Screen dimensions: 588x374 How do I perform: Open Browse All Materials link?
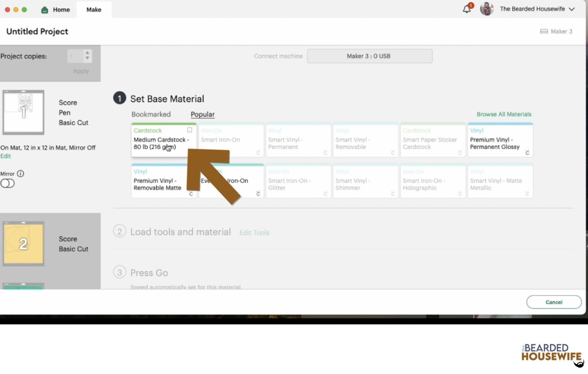pyautogui.click(x=504, y=114)
